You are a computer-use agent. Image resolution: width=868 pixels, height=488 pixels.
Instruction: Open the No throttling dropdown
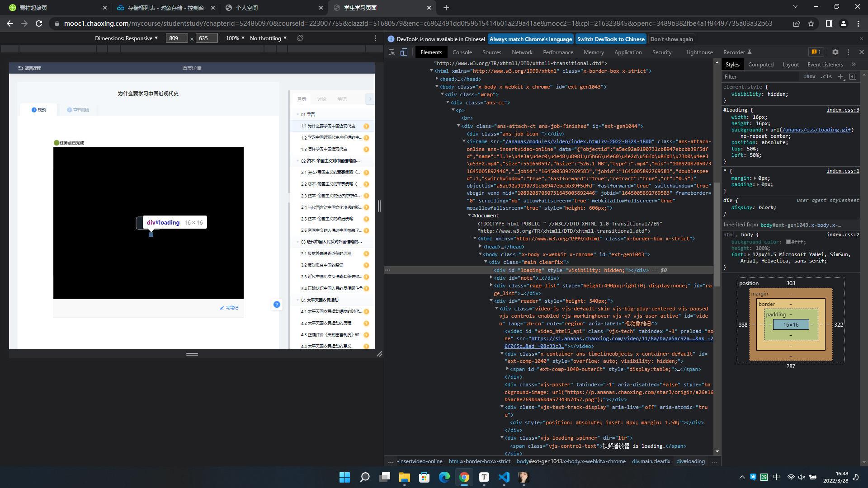point(268,38)
